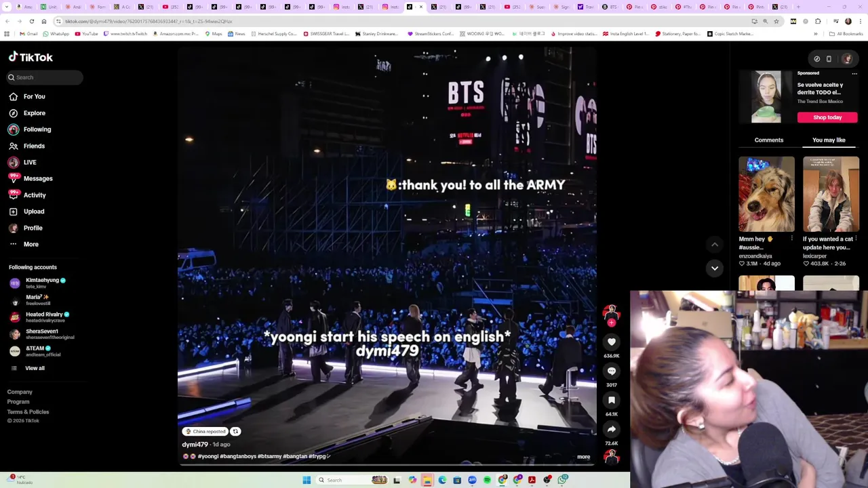The height and width of the screenshot is (488, 868).
Task: Open Spotify from the taskbar
Action: (x=487, y=480)
